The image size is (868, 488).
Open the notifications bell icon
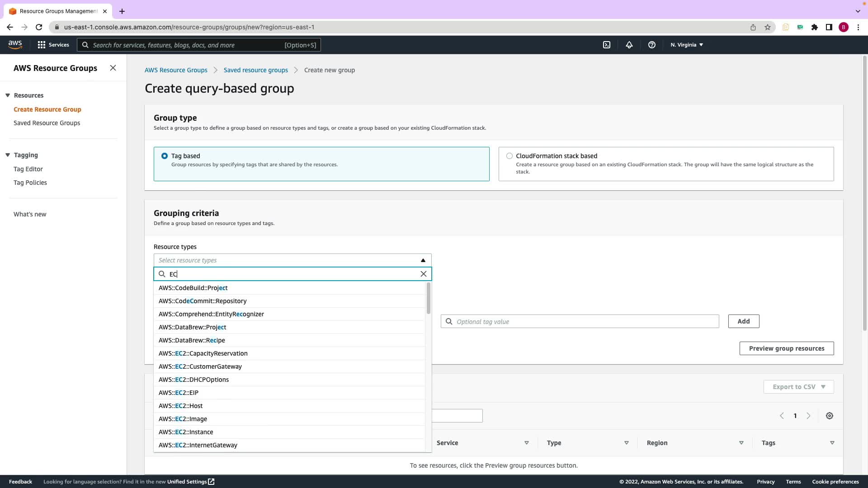click(629, 45)
